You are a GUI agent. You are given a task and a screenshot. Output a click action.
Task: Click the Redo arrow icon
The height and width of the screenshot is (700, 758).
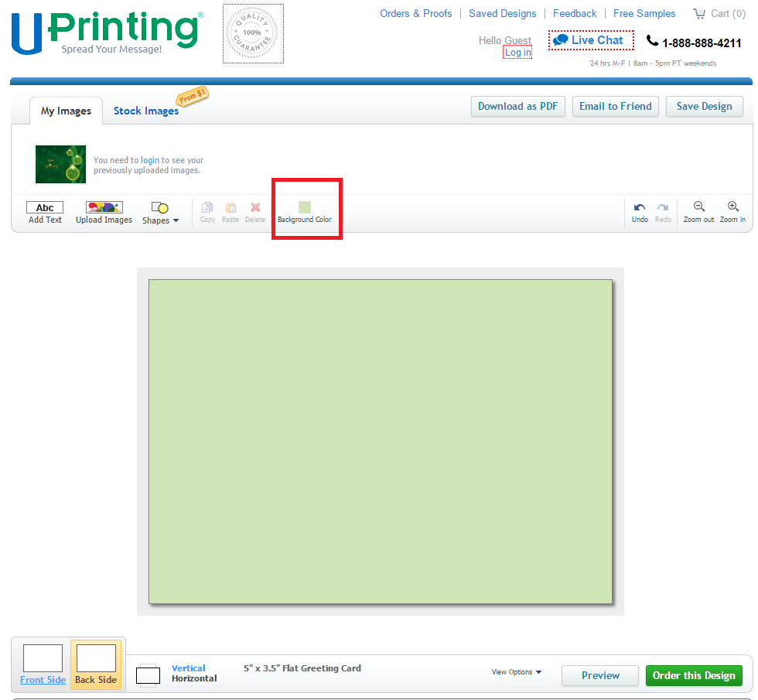[663, 208]
